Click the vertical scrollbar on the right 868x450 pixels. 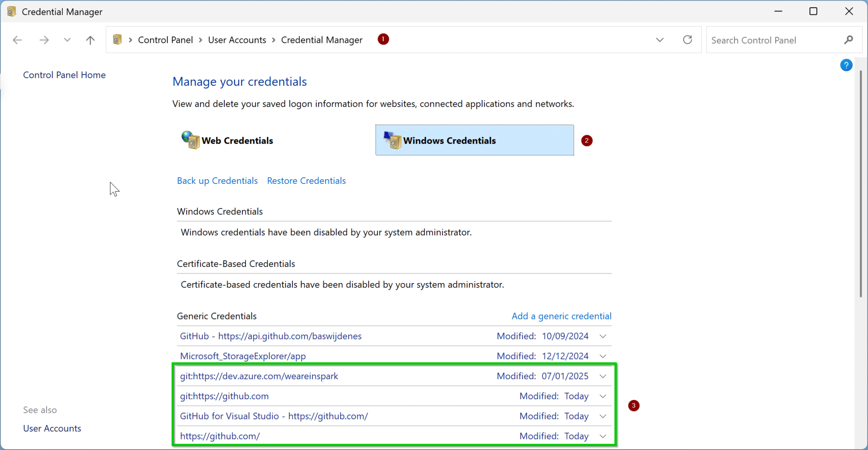pos(860,182)
